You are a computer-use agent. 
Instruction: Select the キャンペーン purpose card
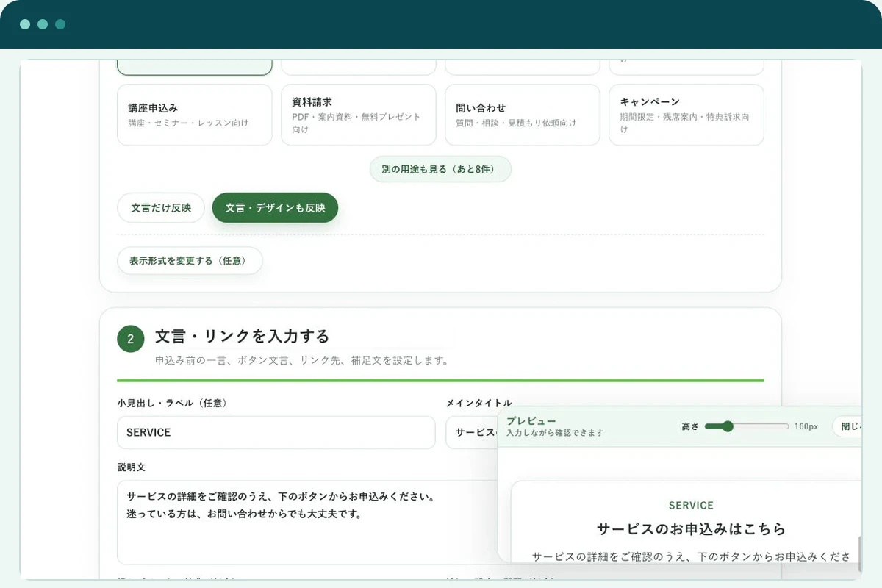click(686, 115)
